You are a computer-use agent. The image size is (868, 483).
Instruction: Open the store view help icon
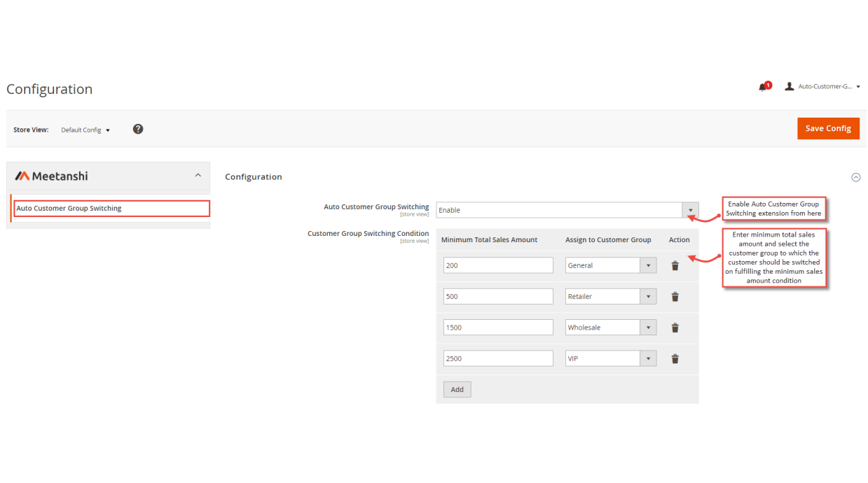pos(138,129)
